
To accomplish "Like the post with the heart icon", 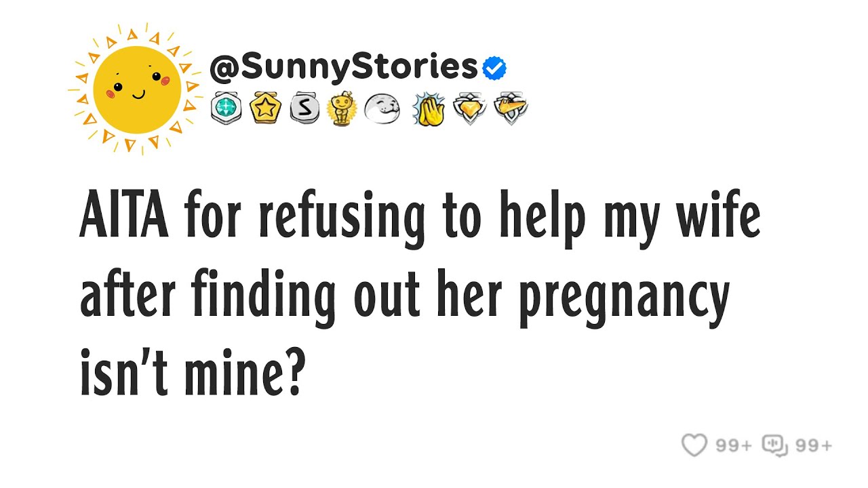I will click(x=694, y=445).
